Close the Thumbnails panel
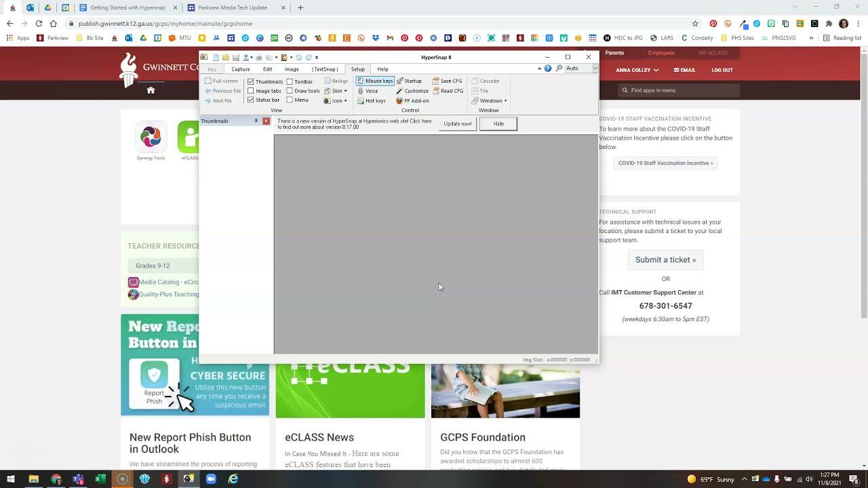 (266, 121)
